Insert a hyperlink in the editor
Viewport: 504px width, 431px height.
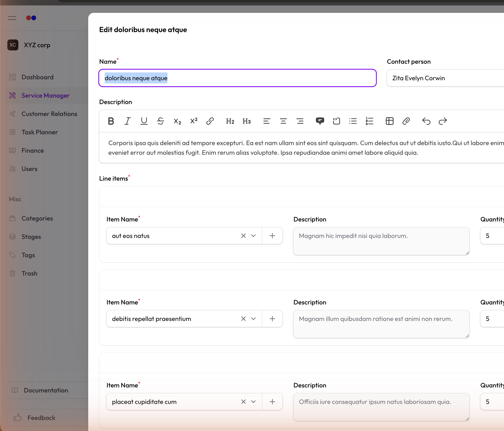tap(210, 121)
